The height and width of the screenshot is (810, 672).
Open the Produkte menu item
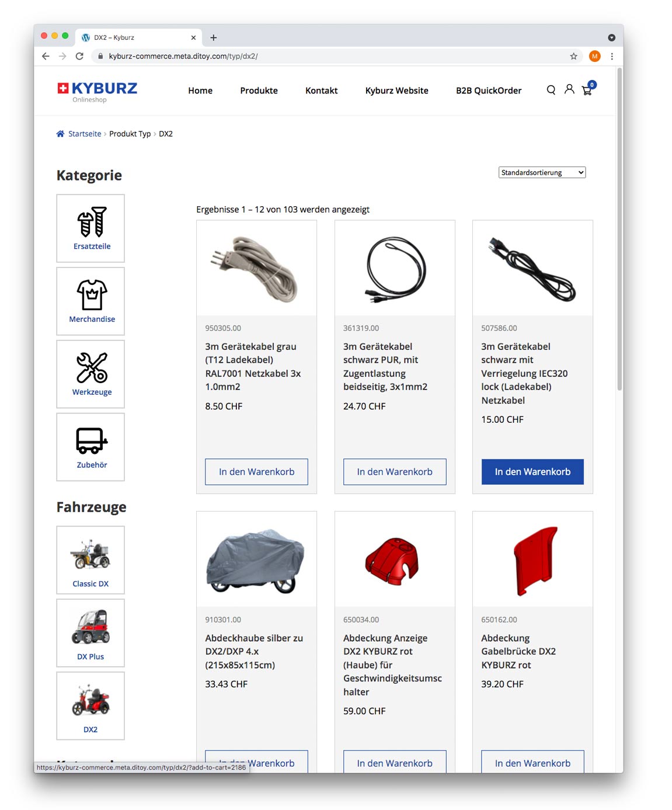point(259,91)
